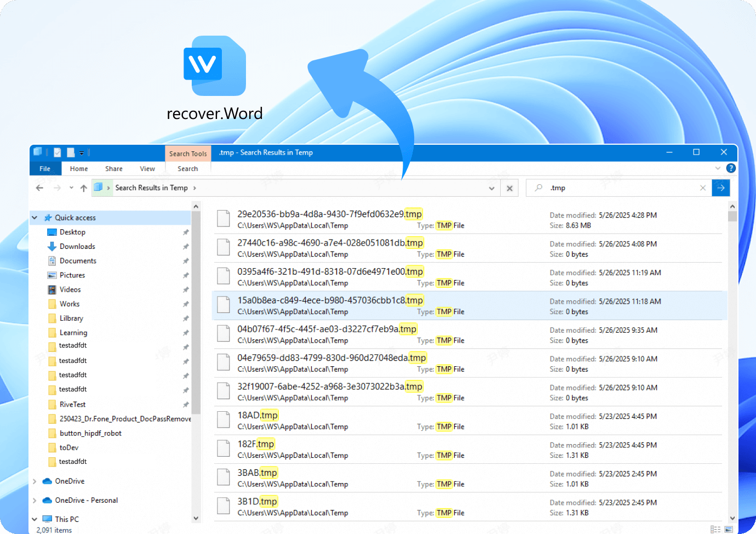
Task: Select file 29e20536-bb9a-4d8a-9430-7f9efd0632e9.tmp
Action: (469, 219)
